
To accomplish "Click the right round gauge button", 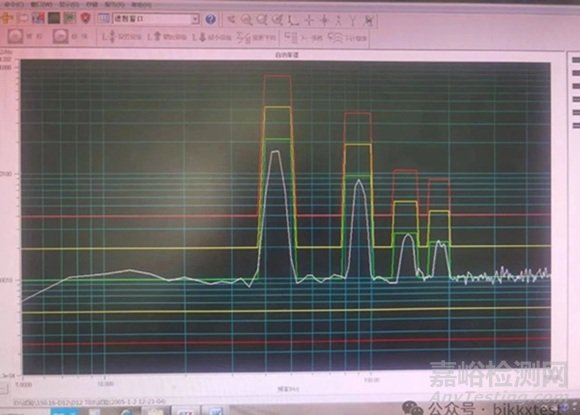I will coord(61,37).
